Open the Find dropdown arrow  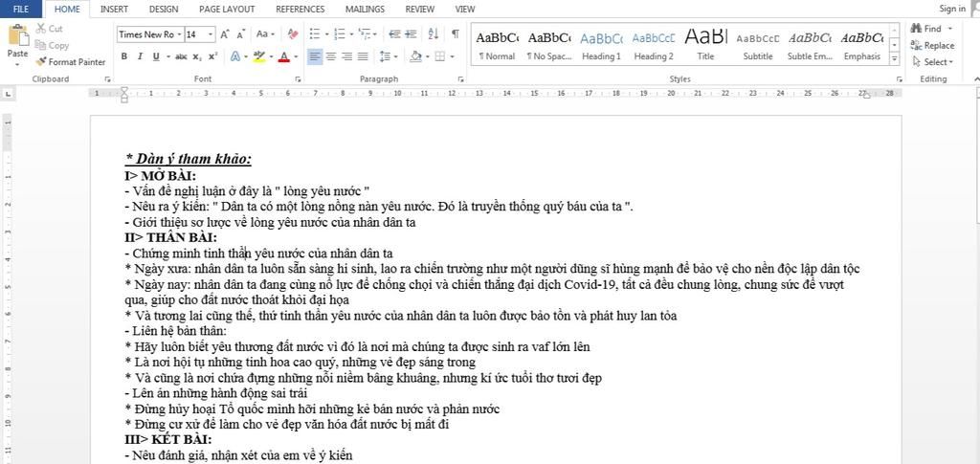[x=950, y=29]
